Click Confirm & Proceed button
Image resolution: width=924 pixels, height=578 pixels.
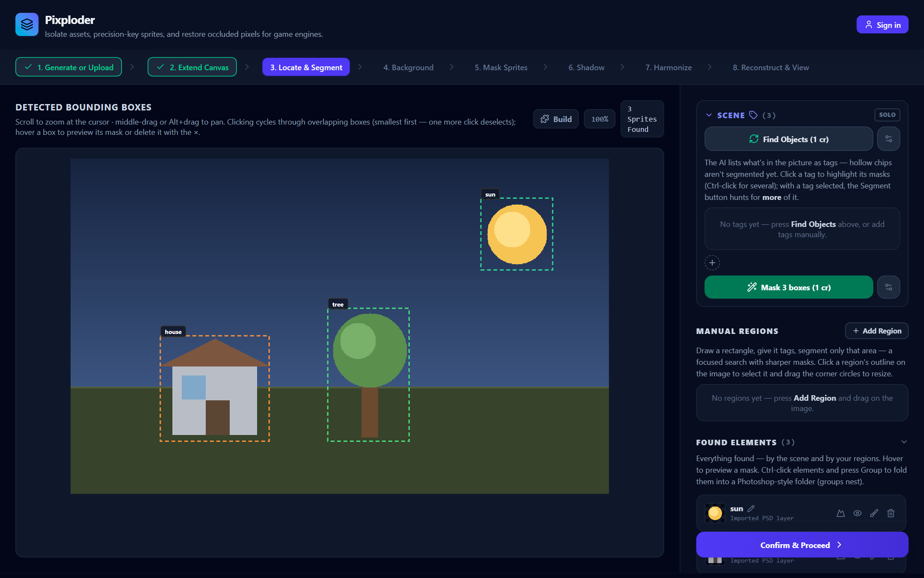[x=802, y=545]
